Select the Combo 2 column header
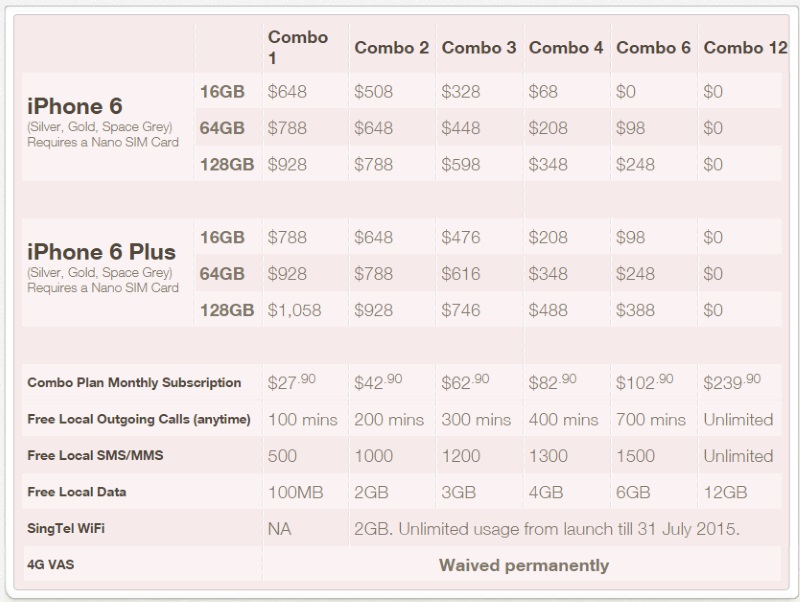Screen dimensions: 800x602 391,47
